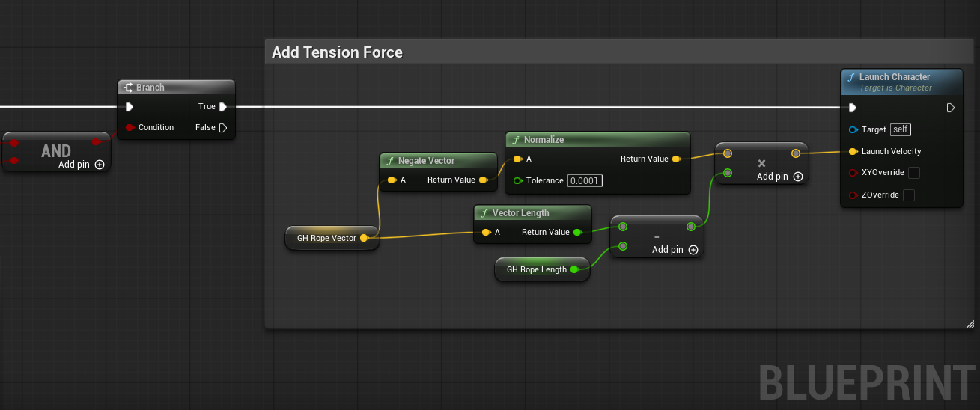Add pin to the multiply node
Image resolution: width=980 pixels, height=410 pixels.
tap(797, 177)
